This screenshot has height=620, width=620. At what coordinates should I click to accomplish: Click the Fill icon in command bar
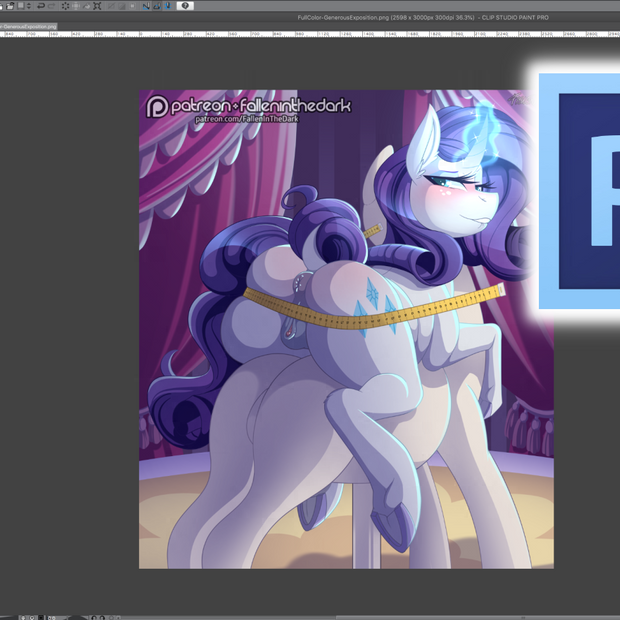point(87,6)
